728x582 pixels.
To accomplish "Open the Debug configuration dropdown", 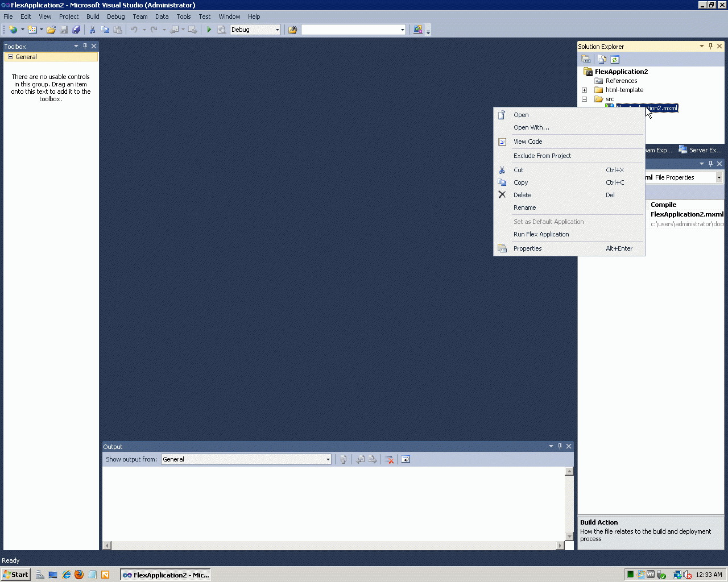I will point(278,30).
